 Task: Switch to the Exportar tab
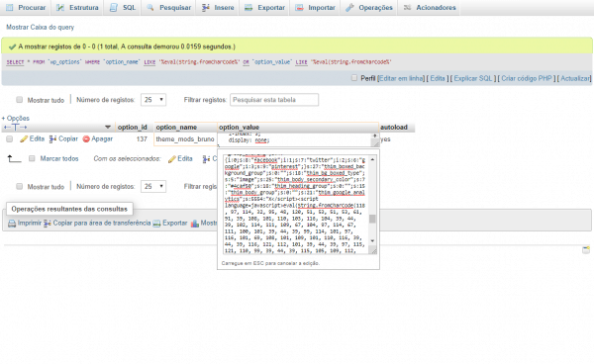[x=264, y=8]
